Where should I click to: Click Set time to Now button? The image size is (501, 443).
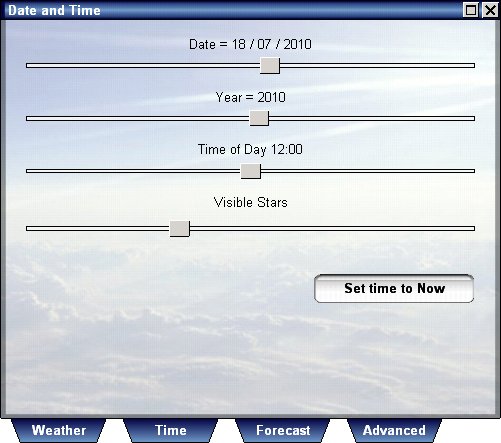coord(394,288)
